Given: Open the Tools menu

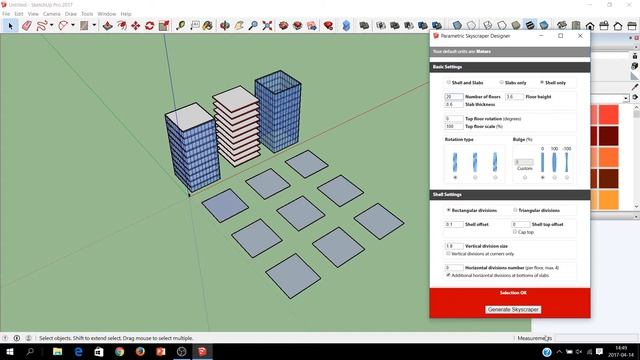Looking at the screenshot, I should [x=87, y=14].
